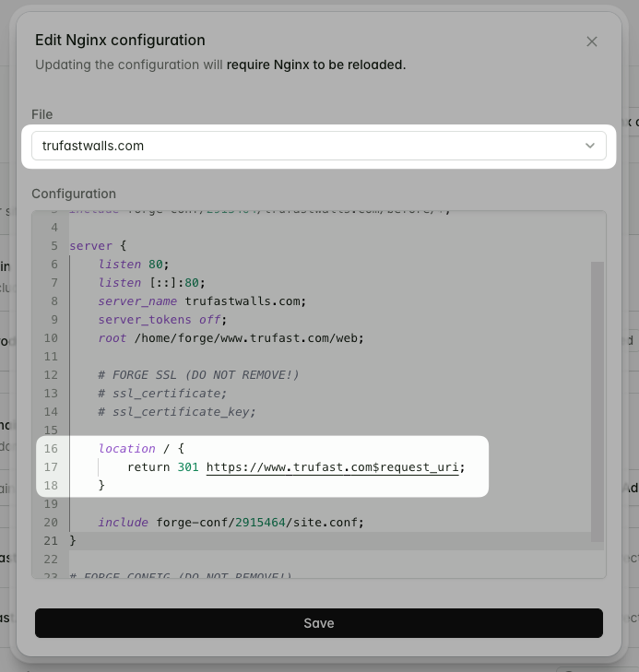Click 'include forge-conf/2915464/site.conf;' line
The width and height of the screenshot is (639, 672).
(231, 523)
